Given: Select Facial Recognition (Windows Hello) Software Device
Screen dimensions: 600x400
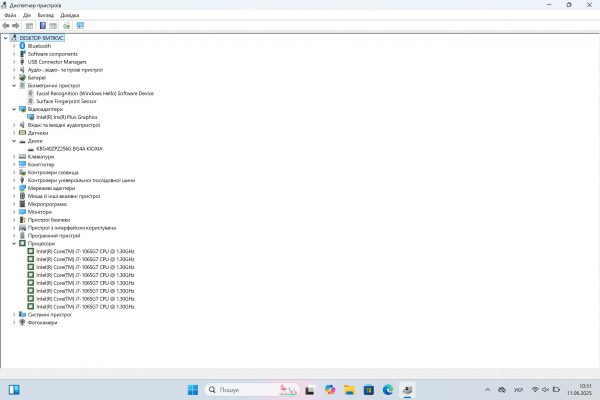Looking at the screenshot, I should [x=95, y=93].
